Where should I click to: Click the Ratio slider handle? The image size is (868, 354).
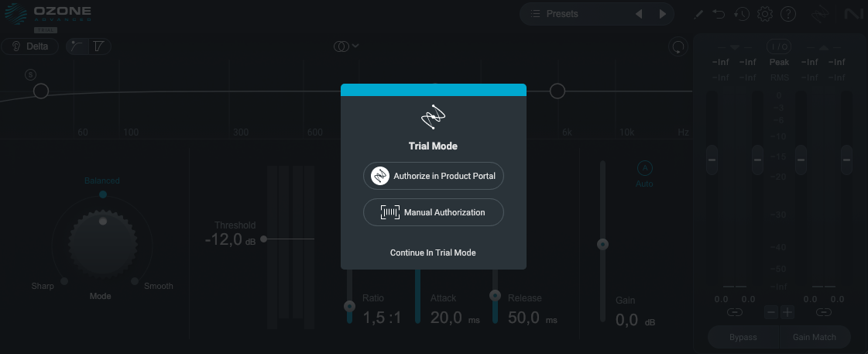pyautogui.click(x=349, y=306)
